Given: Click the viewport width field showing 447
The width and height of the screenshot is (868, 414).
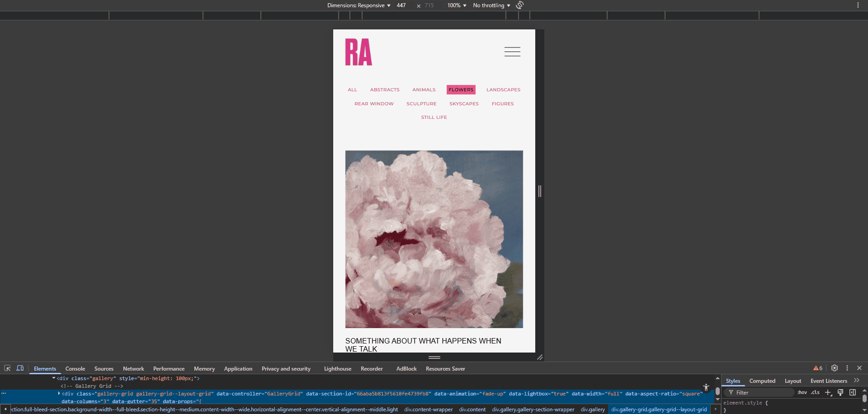Looking at the screenshot, I should (403, 5).
